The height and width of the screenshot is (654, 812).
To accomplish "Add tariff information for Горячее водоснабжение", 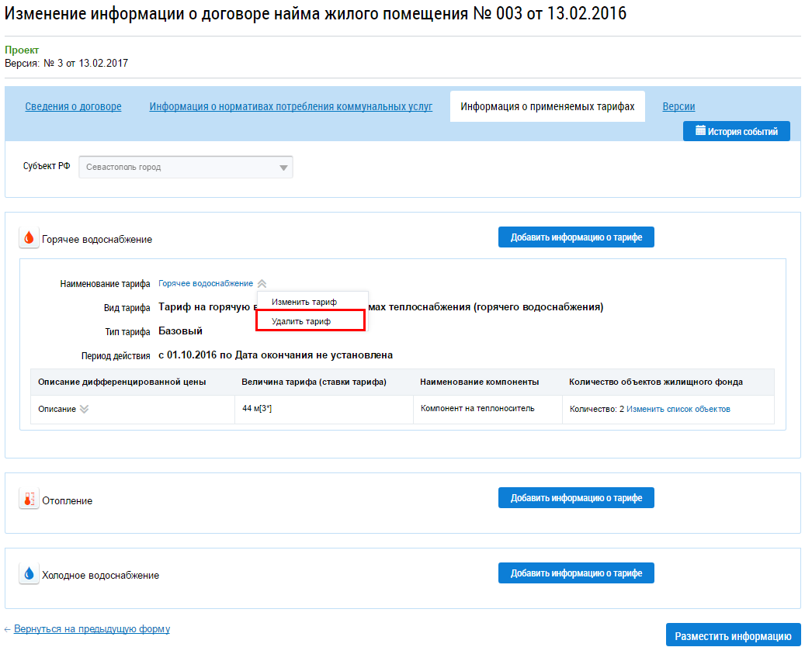I will pos(576,237).
